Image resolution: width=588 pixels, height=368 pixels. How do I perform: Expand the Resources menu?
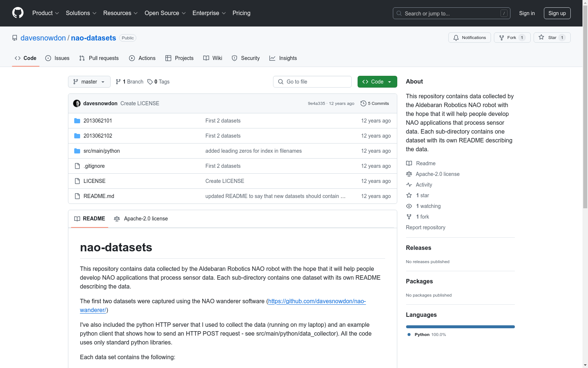[120, 13]
